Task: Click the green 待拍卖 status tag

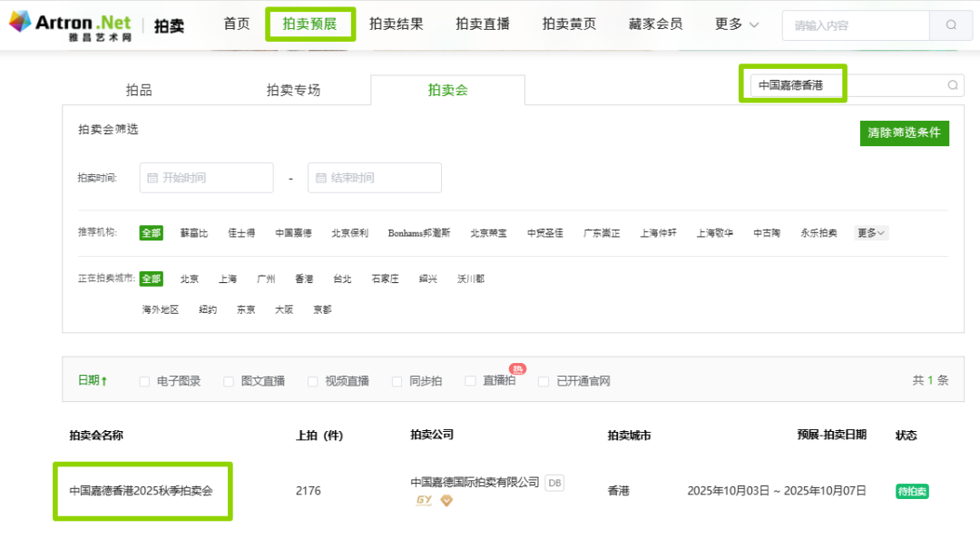Action: [912, 492]
